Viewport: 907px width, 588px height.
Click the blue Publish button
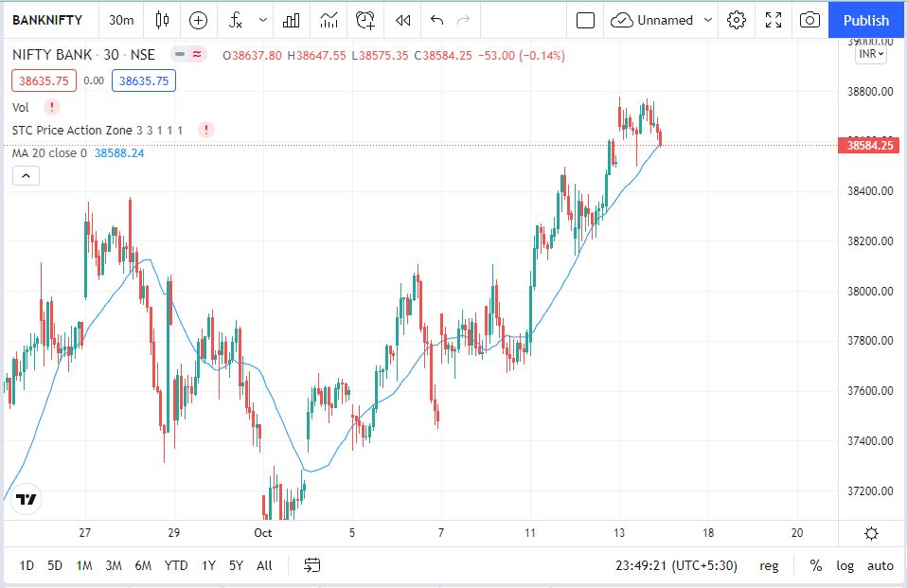point(866,20)
